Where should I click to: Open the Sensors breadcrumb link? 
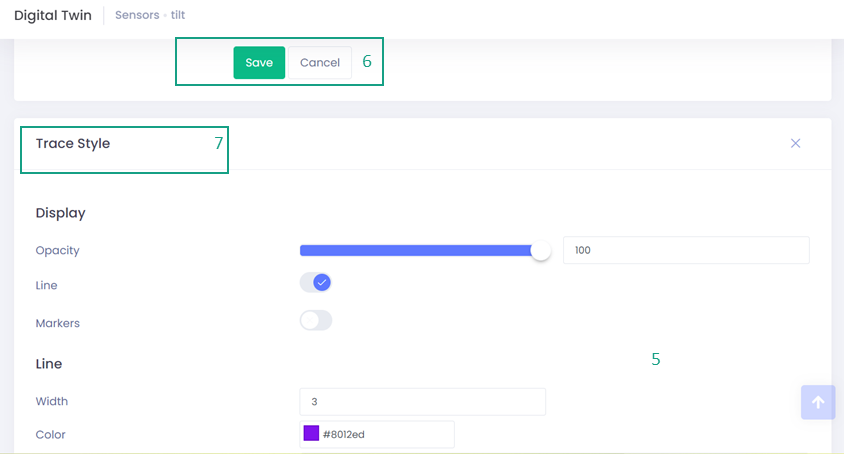136,16
